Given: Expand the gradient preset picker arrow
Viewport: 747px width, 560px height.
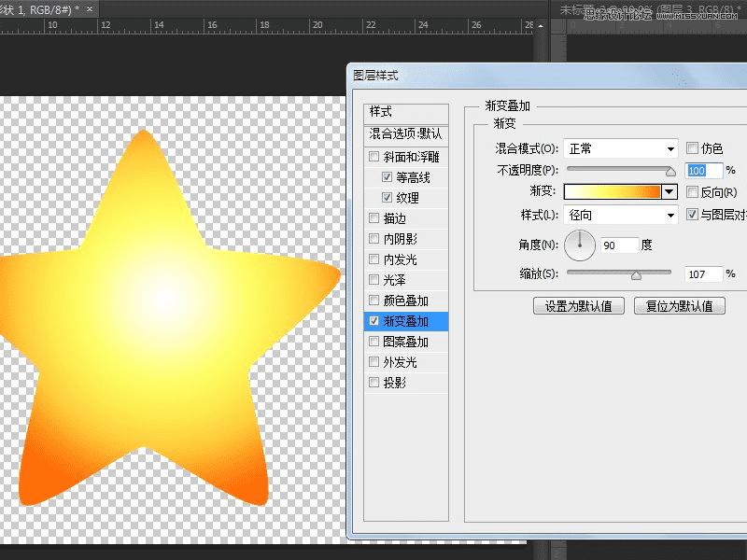Looking at the screenshot, I should coord(669,192).
